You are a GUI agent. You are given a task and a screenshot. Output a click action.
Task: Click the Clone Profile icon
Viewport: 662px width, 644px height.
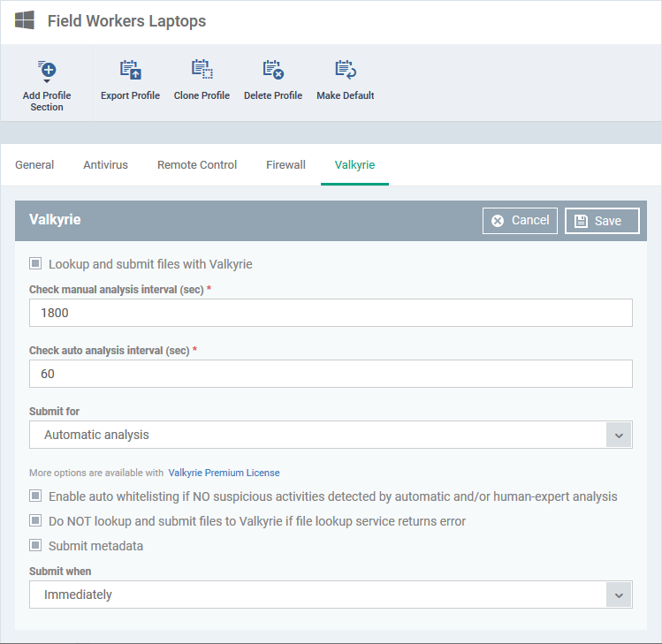[x=202, y=70]
